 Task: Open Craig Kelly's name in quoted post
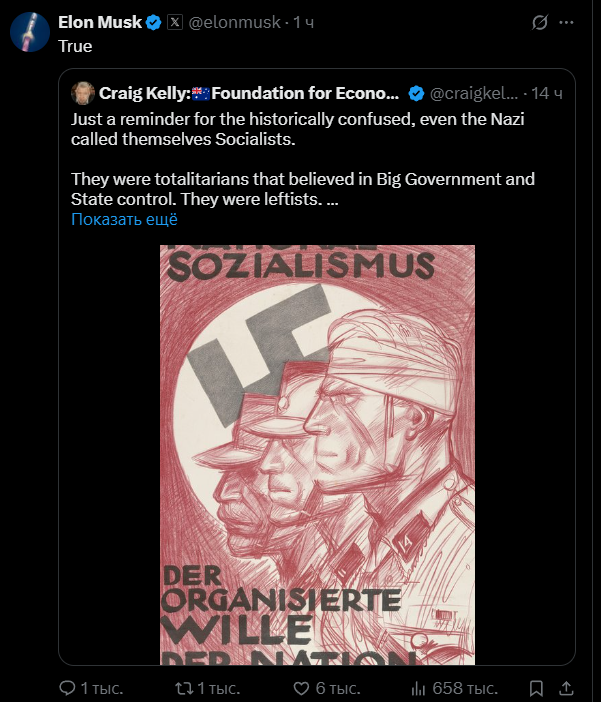pyautogui.click(x=248, y=94)
